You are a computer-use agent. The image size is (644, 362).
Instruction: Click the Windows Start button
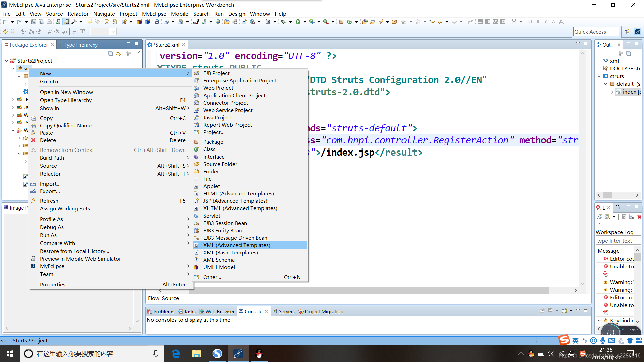pos(10,354)
